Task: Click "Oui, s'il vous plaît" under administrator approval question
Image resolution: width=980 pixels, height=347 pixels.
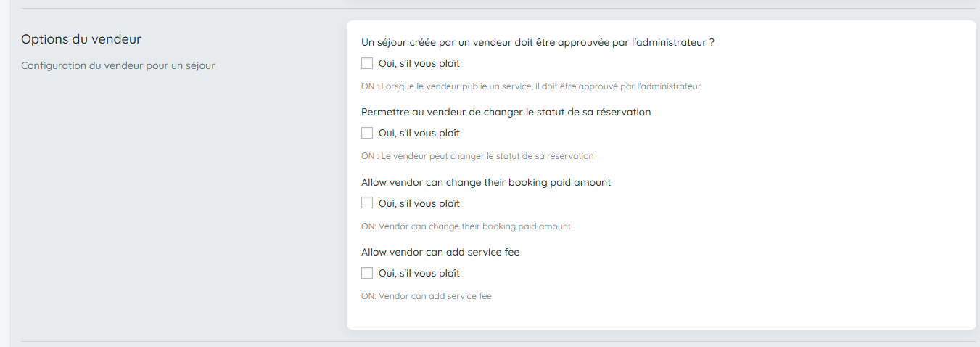Action: (419, 63)
